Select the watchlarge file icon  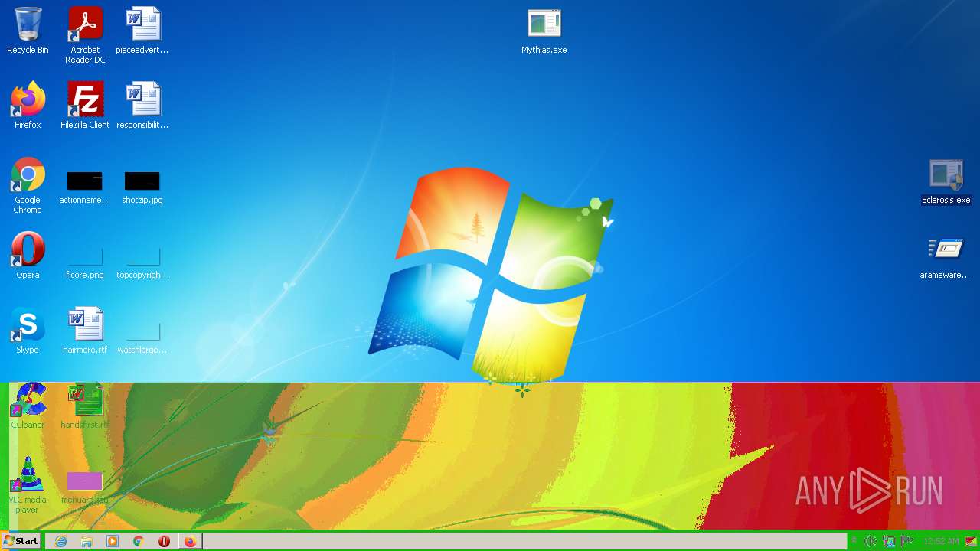pos(142,337)
